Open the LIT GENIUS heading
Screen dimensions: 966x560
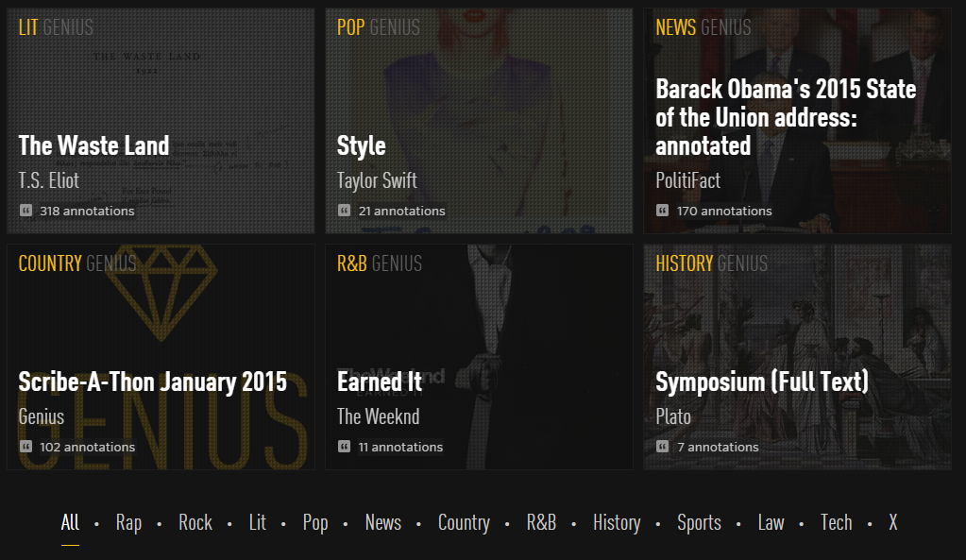[56, 27]
